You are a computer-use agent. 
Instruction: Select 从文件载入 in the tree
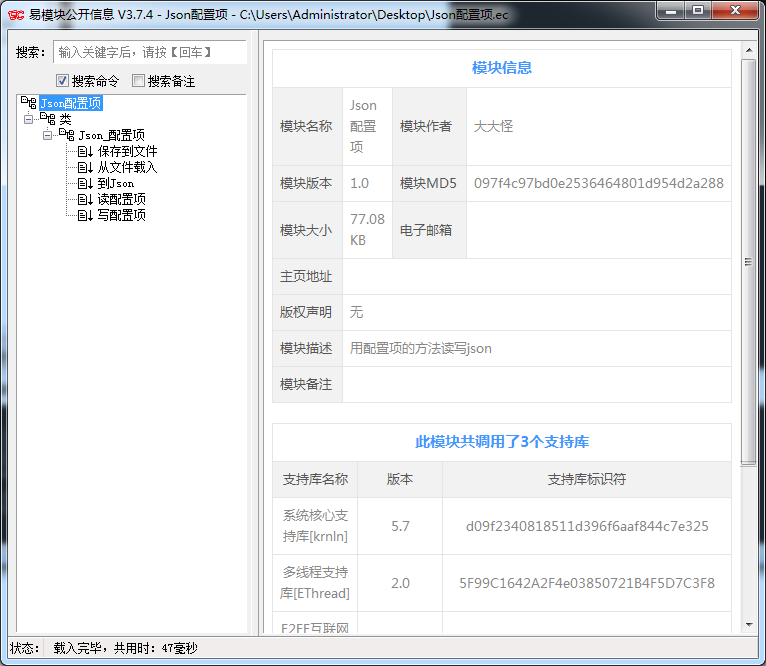[127, 168]
